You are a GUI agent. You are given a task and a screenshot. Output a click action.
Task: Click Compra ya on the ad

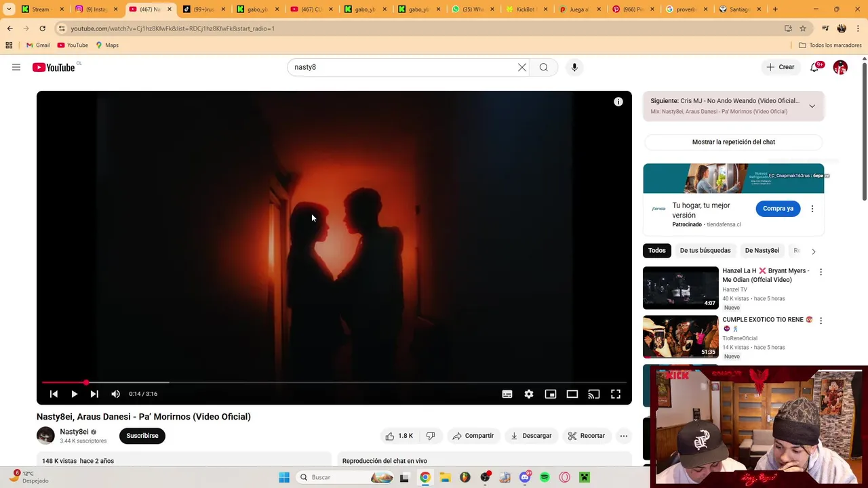tap(778, 209)
